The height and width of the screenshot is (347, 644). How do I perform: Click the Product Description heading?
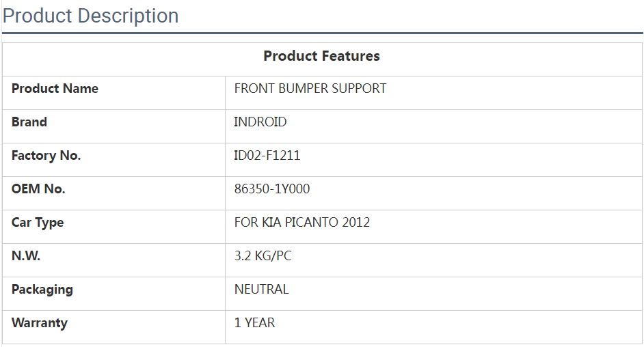tap(90, 16)
